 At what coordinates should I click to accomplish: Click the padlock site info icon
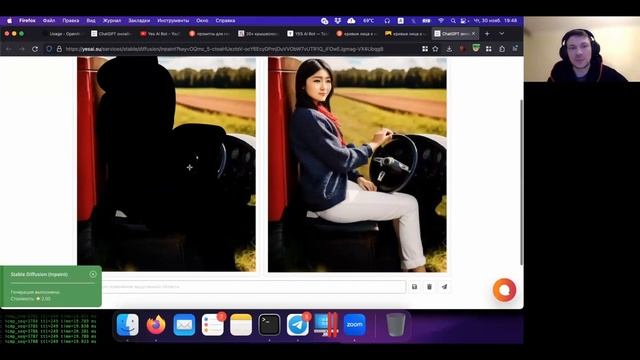[59, 49]
